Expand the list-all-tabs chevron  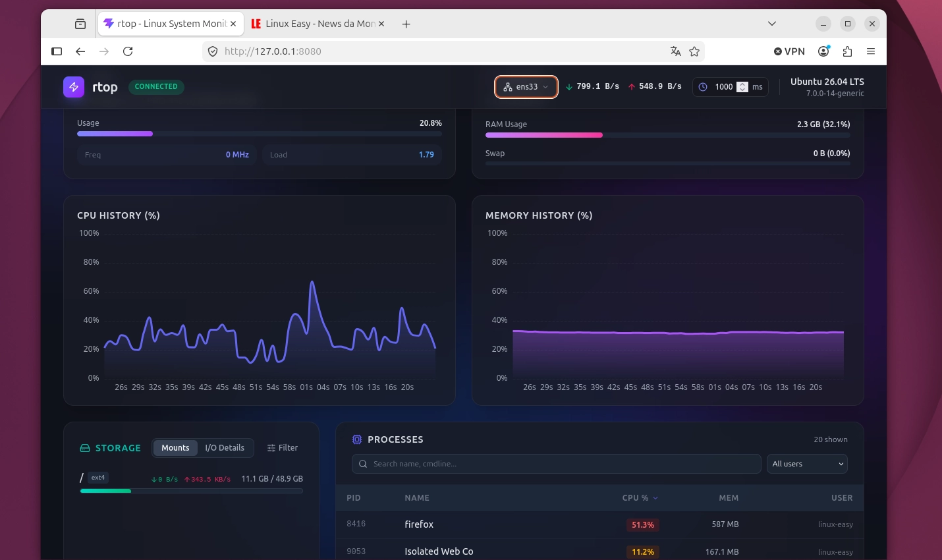tap(772, 24)
